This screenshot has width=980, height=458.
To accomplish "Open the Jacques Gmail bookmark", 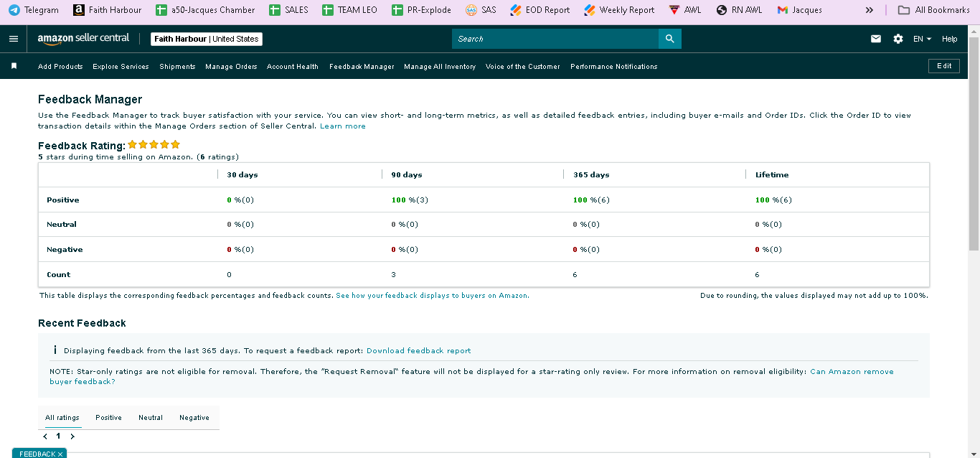I will coord(799,10).
